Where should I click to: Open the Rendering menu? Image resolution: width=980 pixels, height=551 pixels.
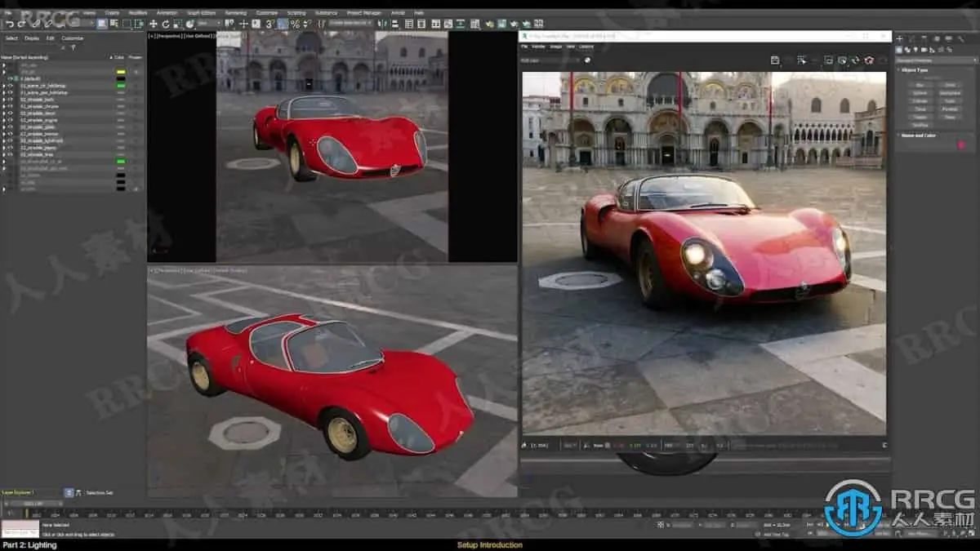(235, 13)
